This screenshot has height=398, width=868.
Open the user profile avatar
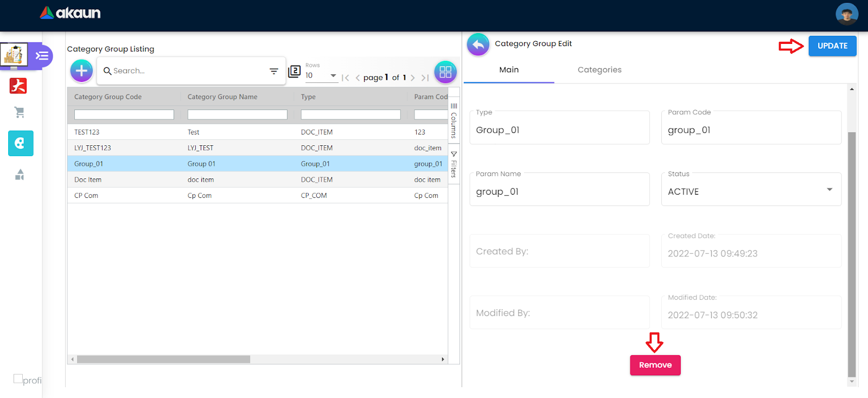[846, 14]
